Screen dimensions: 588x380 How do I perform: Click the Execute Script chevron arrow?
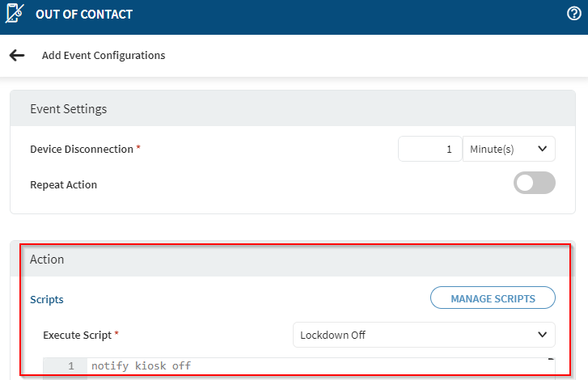click(543, 335)
